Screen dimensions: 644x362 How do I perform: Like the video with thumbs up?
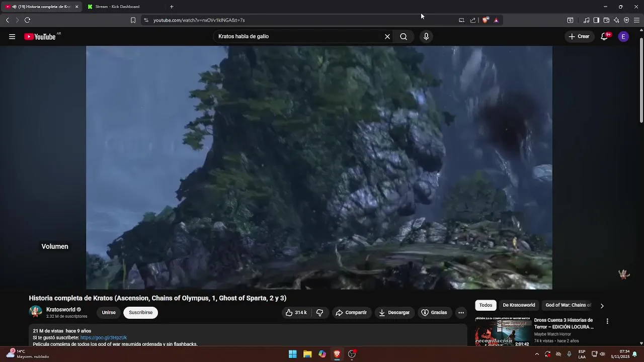tap(296, 313)
